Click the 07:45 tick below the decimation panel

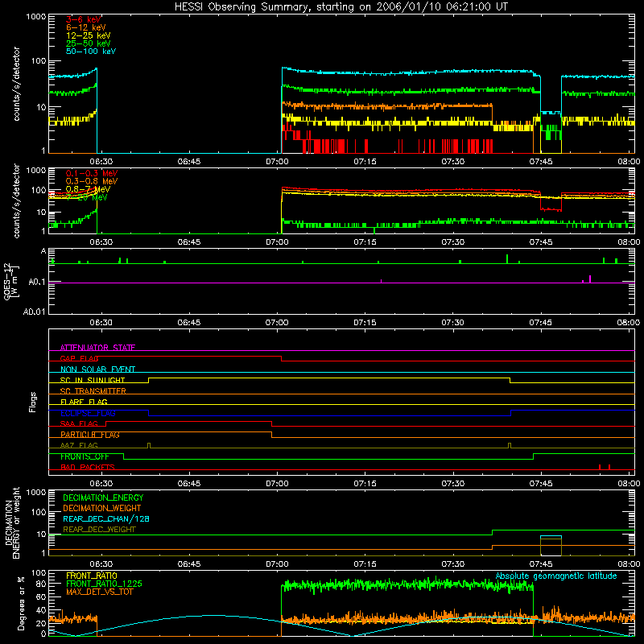click(540, 564)
